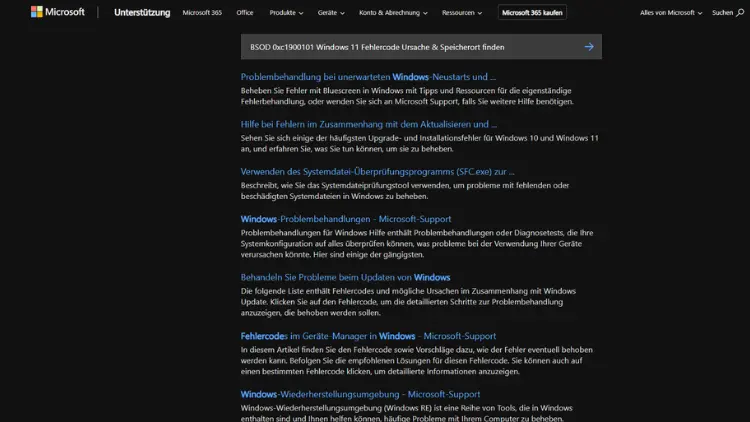Click text 'In diesem Artikel finden Sie'

click(290, 350)
